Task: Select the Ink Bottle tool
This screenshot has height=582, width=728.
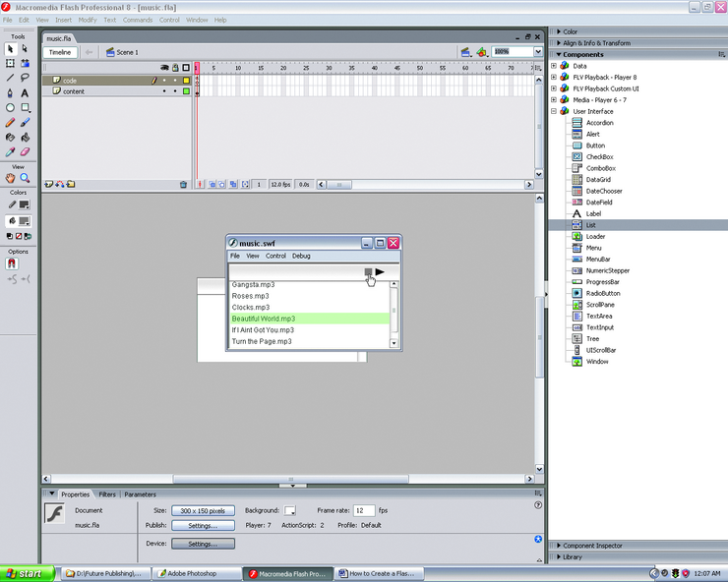Action: click(x=10, y=138)
